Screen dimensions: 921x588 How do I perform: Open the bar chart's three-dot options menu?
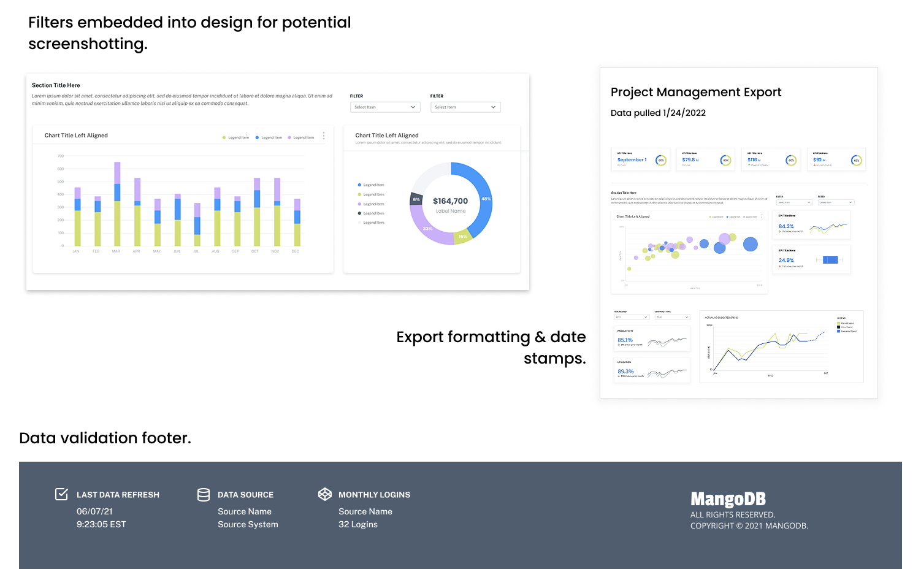point(324,136)
